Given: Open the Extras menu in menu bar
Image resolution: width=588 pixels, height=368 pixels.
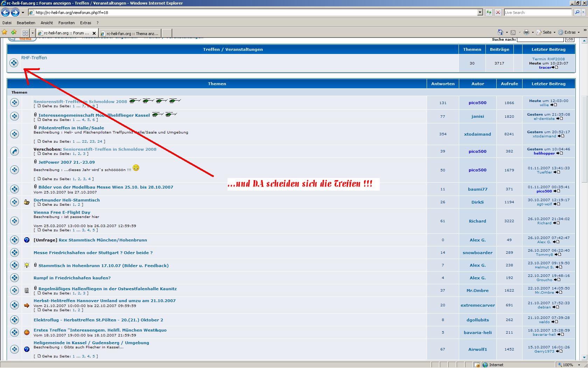Looking at the screenshot, I should pyautogui.click(x=86, y=23).
